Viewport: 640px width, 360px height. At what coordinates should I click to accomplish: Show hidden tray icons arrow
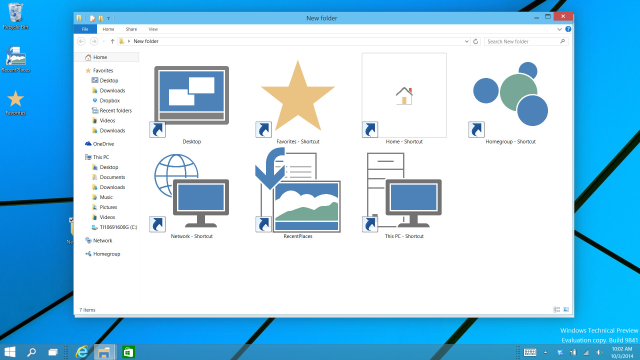coord(545,352)
